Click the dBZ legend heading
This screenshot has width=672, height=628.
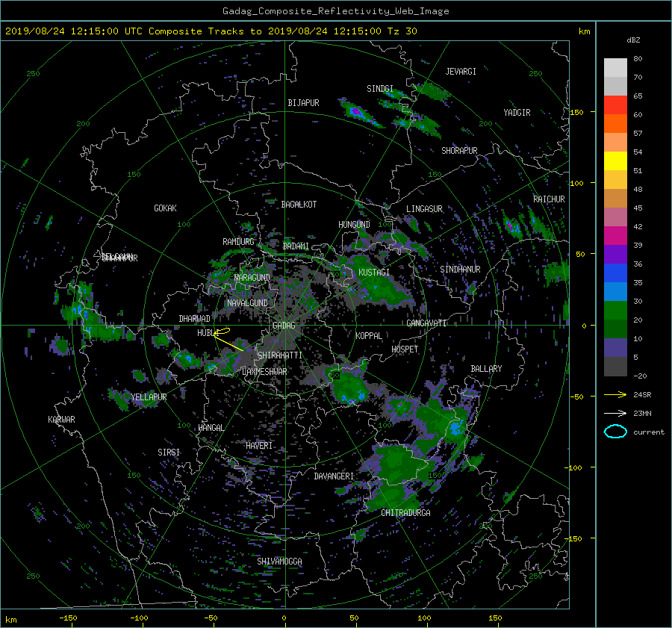pyautogui.click(x=633, y=40)
